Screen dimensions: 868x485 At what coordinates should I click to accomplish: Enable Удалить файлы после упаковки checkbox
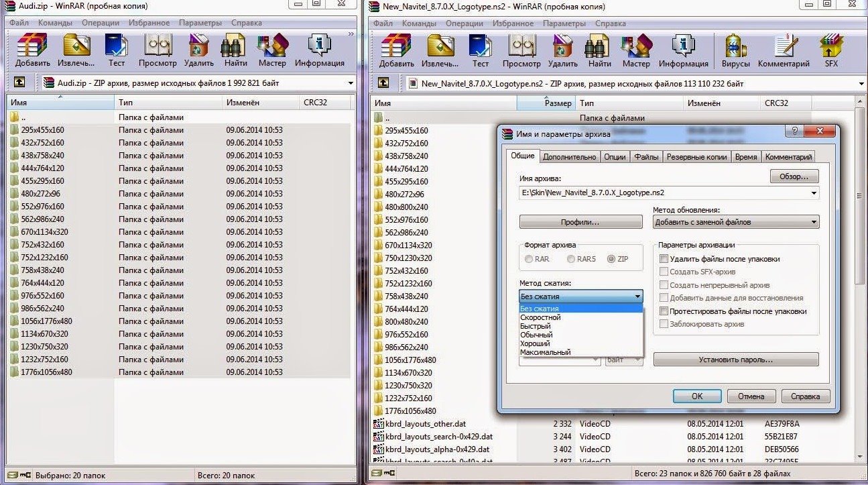[x=664, y=259]
